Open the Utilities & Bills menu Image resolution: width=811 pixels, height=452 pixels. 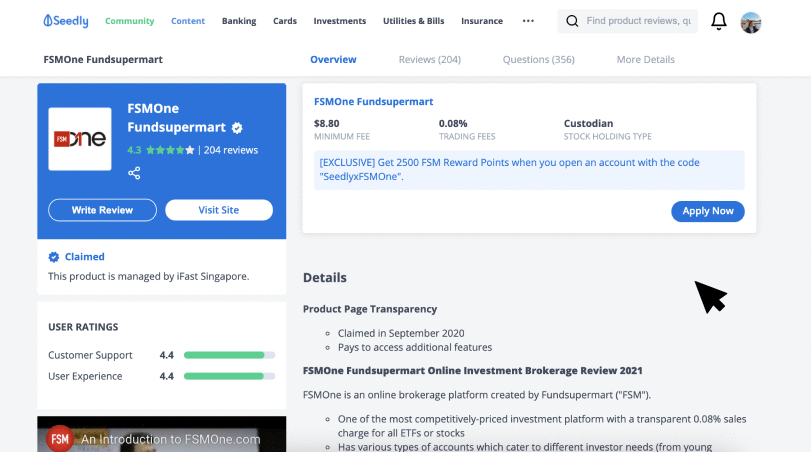pyautogui.click(x=414, y=21)
